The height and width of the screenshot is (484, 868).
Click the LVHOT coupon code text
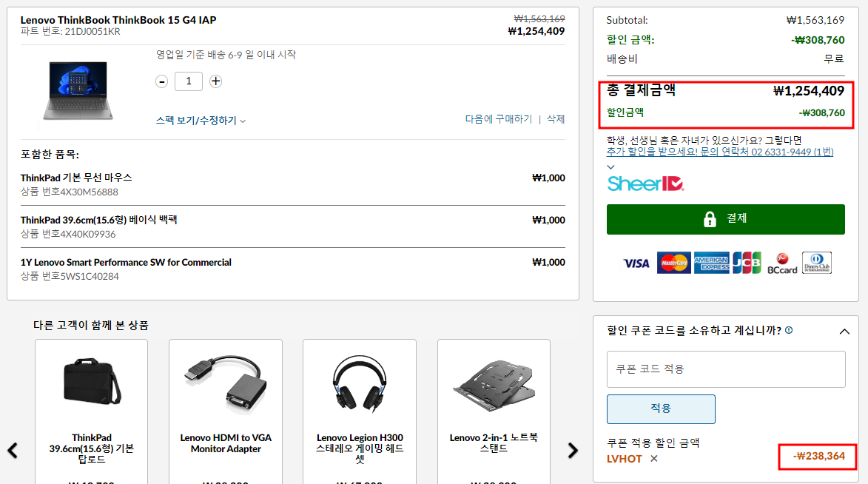tap(624, 459)
